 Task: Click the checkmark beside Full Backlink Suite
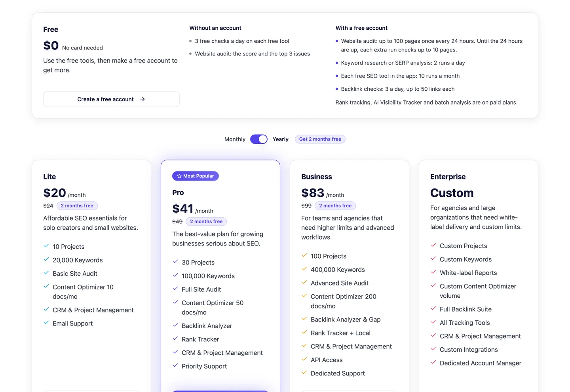433,309
